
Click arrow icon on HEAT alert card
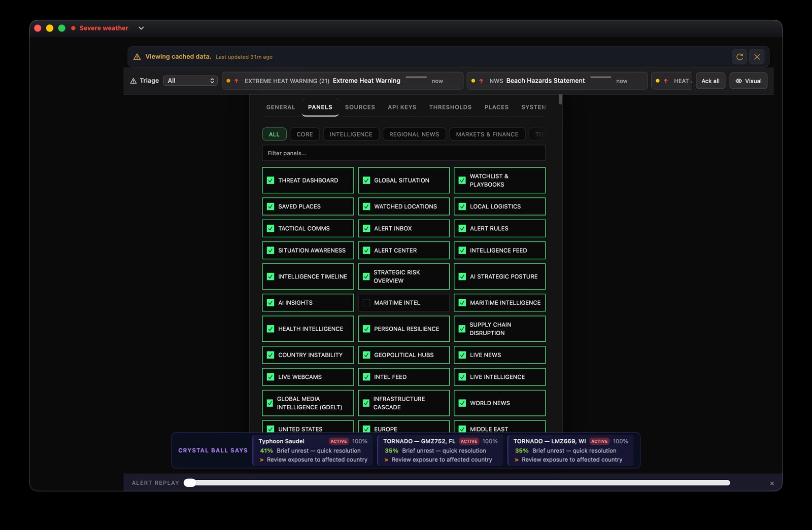click(666, 81)
